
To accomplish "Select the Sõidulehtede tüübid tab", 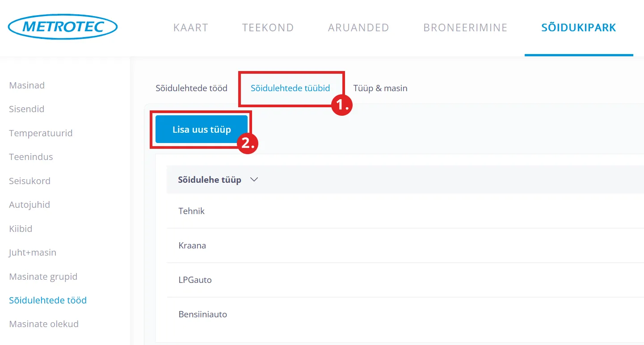I will pyautogui.click(x=290, y=88).
